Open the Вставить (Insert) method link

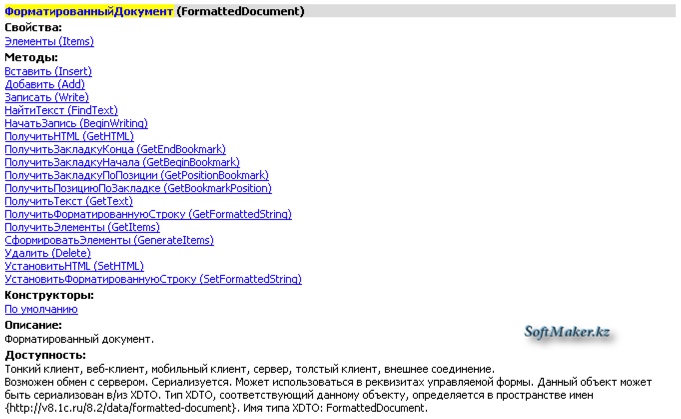[x=48, y=71]
